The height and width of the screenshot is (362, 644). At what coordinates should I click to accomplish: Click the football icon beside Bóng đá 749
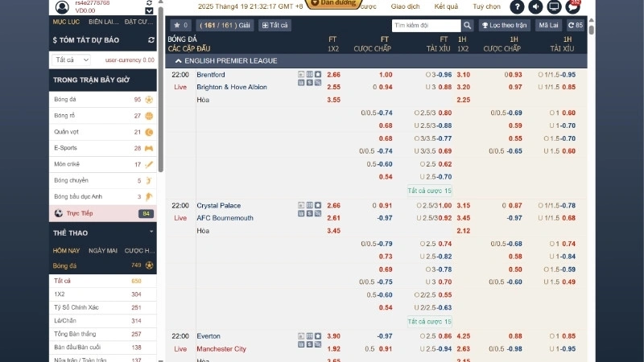click(149, 265)
